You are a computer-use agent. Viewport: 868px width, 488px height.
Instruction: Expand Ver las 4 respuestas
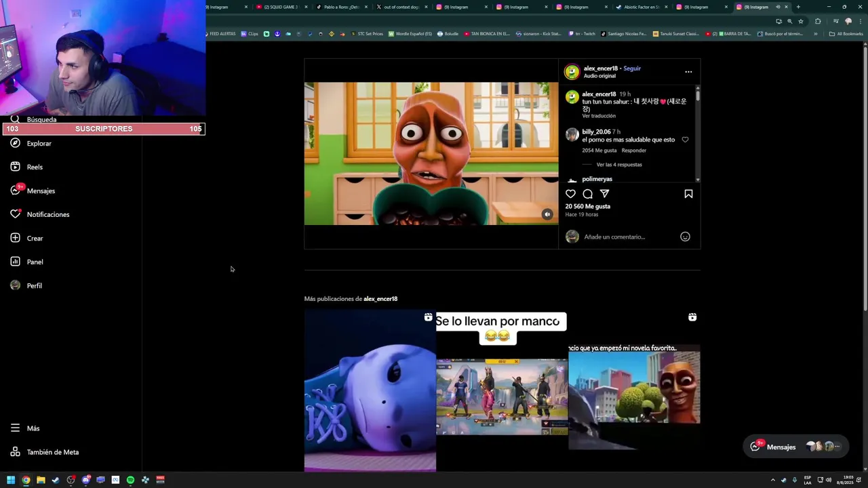tap(619, 165)
